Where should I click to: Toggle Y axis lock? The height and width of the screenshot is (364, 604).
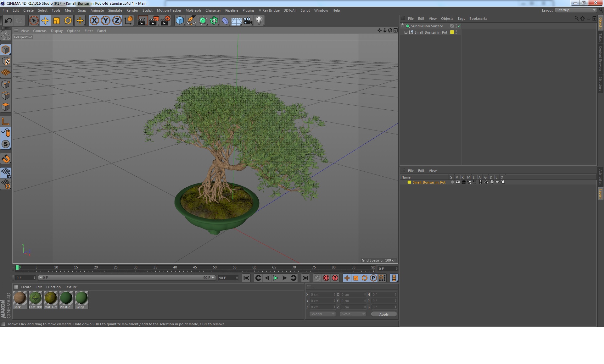coord(106,21)
